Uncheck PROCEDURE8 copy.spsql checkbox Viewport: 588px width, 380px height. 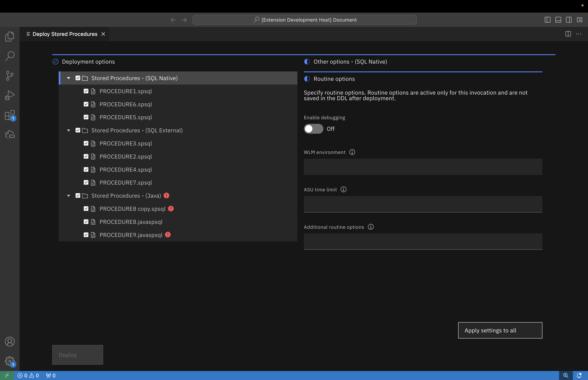(86, 209)
